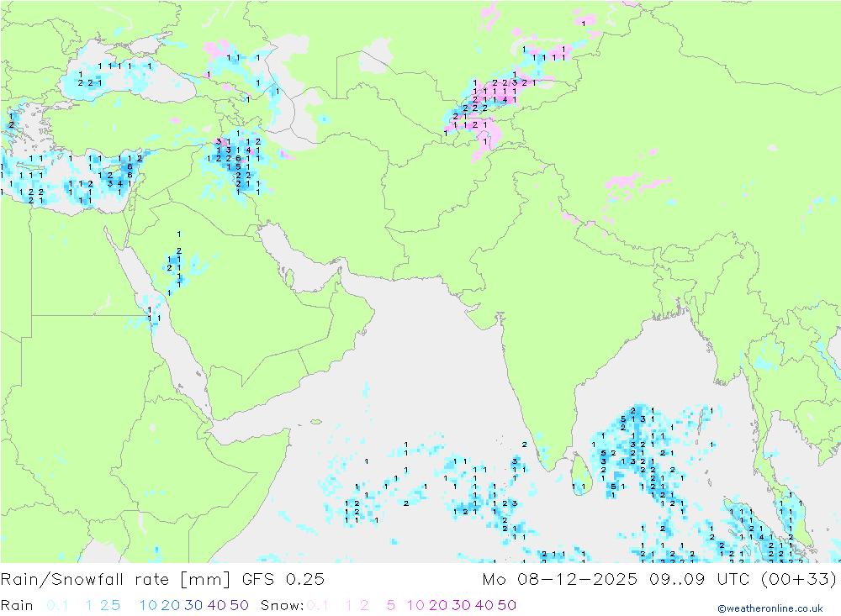This screenshot has height=616, width=841.
Task: Click the 'Rain/Snowfall rate [mm]' title text
Action: tap(115, 580)
